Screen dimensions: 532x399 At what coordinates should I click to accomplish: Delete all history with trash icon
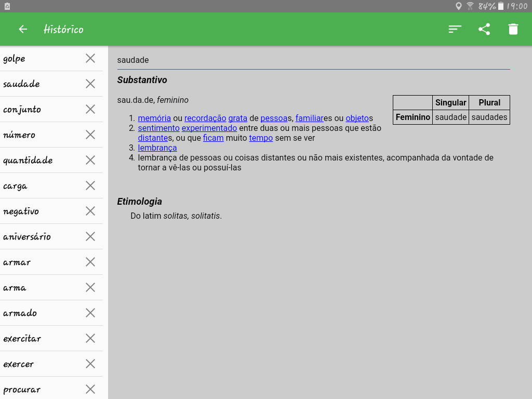coord(513,29)
